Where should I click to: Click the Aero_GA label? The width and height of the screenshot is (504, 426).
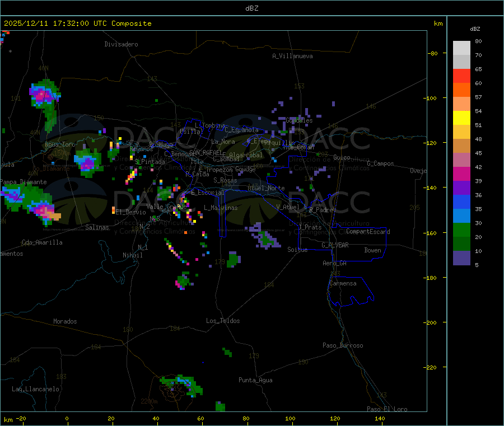point(335,263)
